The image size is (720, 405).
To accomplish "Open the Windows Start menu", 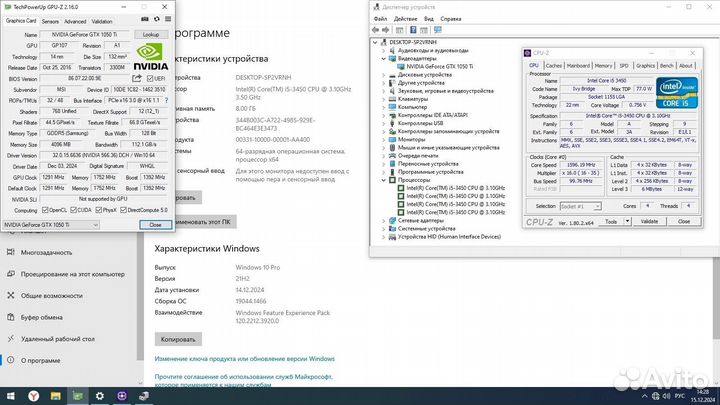I will pos(11,396).
